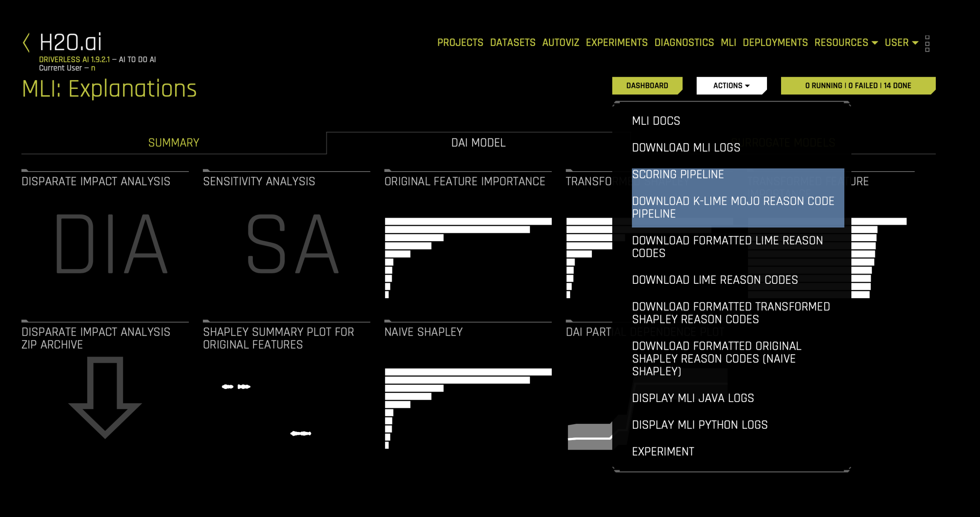Switch to the Summary tab
The width and height of the screenshot is (980, 517).
click(x=173, y=143)
